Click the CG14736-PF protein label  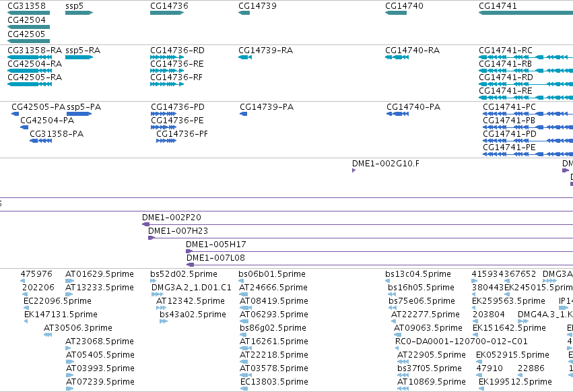click(x=182, y=134)
